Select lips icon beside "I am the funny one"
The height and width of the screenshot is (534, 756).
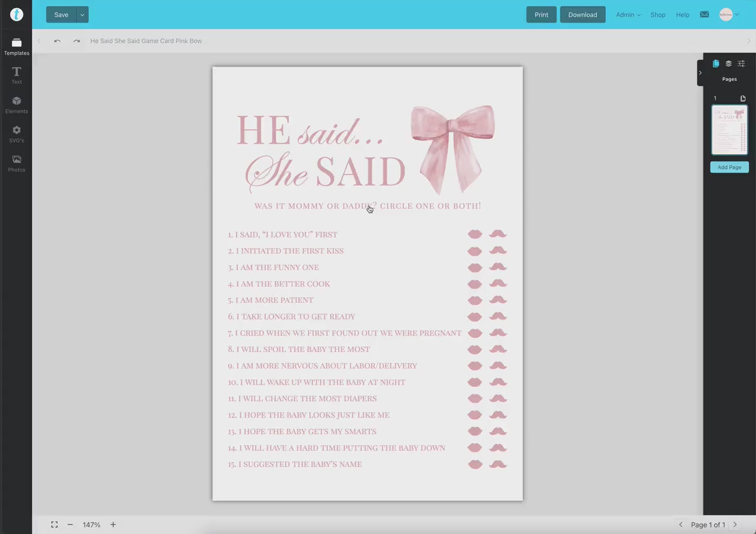point(475,268)
